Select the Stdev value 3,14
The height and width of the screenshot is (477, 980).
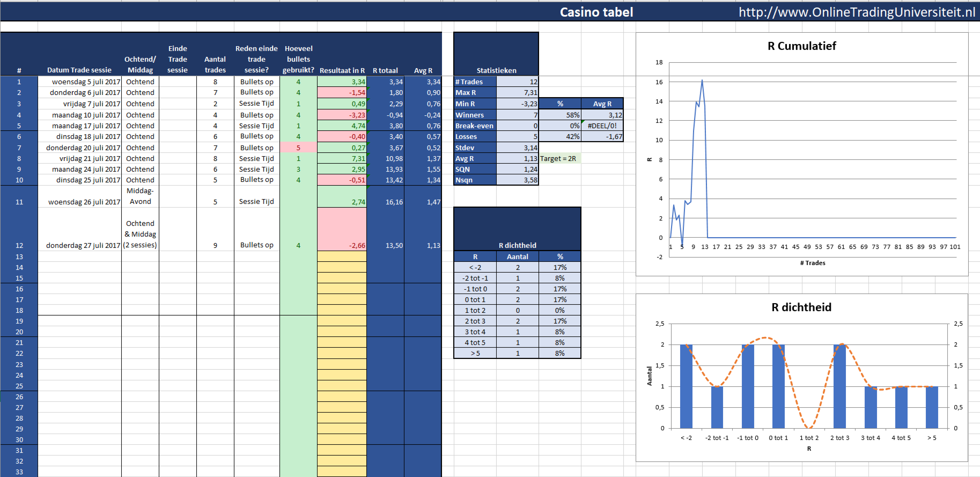click(517, 148)
